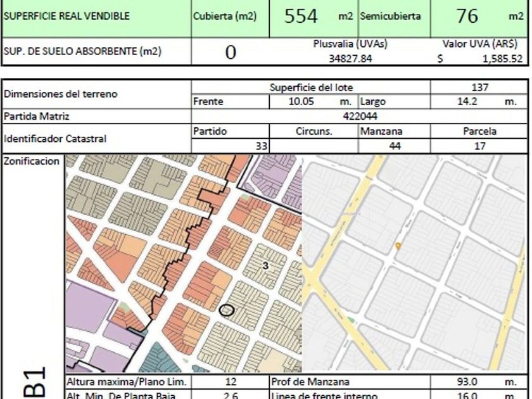Select the 76 semicubierta area value
The width and height of the screenshot is (532, 399).
[x=467, y=16]
